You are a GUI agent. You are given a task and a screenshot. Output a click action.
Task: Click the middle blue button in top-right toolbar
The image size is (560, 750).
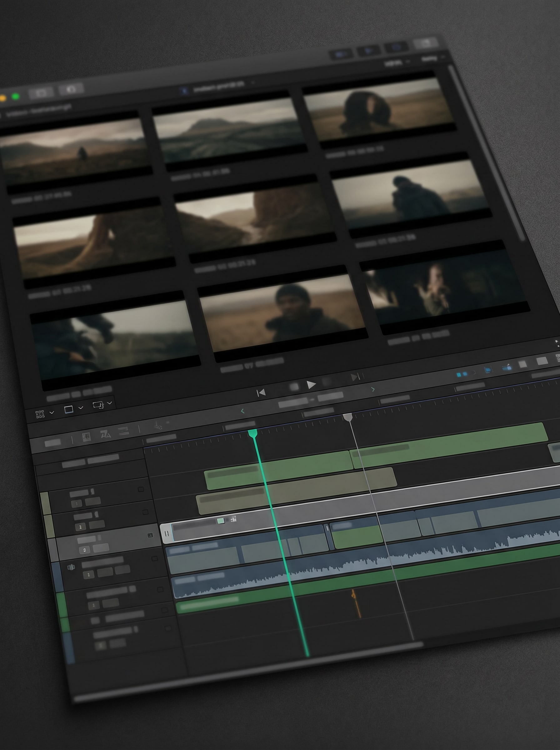point(368,50)
